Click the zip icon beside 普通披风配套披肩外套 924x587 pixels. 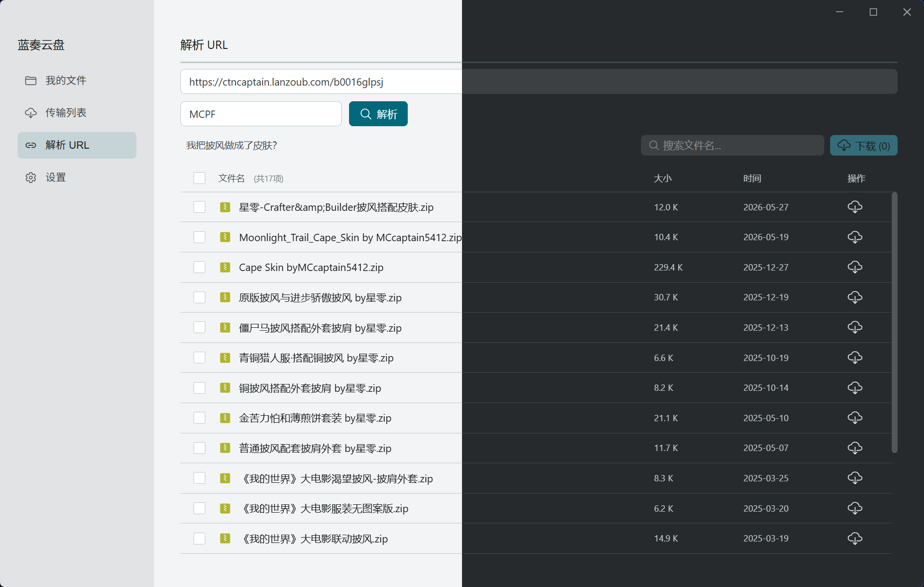pyautogui.click(x=225, y=448)
